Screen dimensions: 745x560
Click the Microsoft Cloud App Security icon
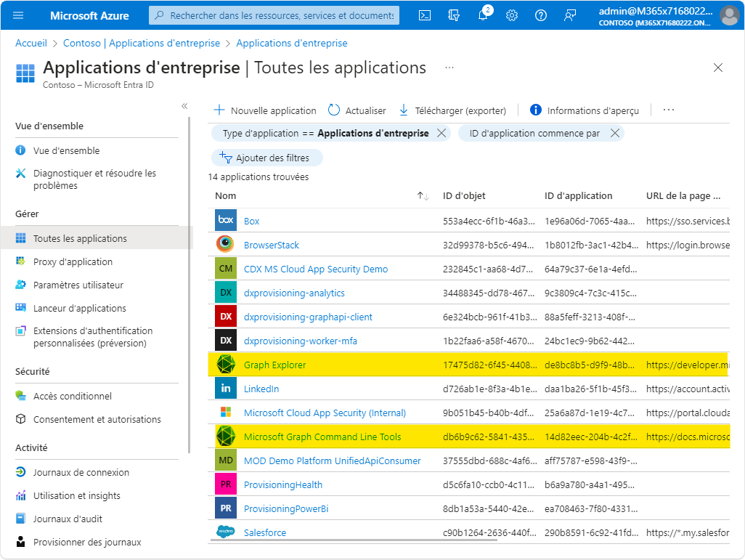[x=226, y=412]
